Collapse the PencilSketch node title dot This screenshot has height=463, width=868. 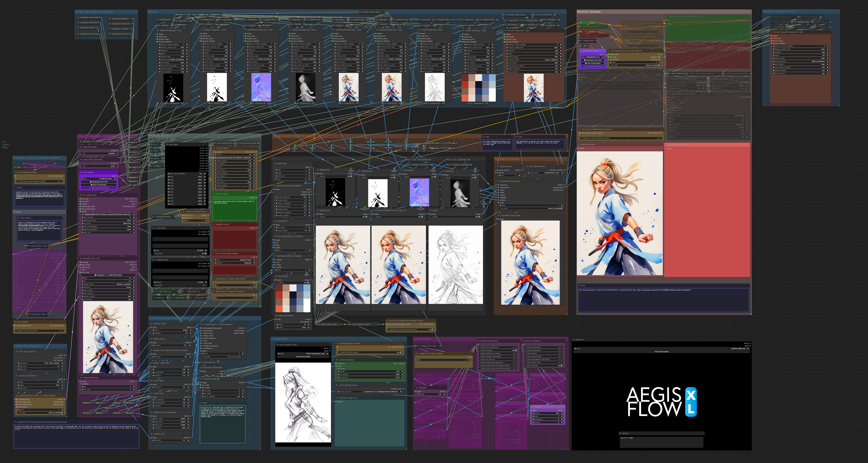(275, 221)
